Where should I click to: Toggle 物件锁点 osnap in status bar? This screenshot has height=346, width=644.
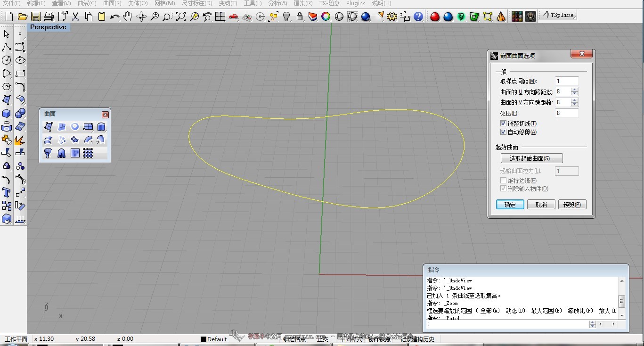[x=379, y=339]
